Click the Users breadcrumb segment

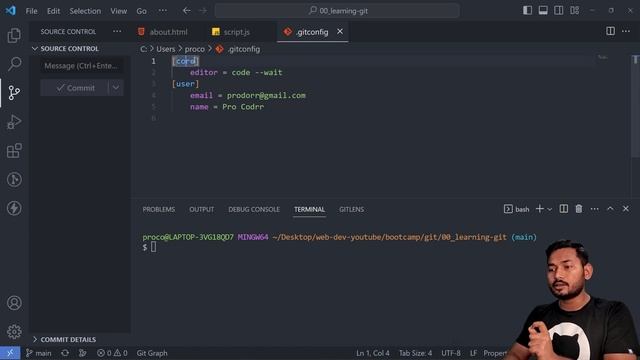[x=165, y=49]
